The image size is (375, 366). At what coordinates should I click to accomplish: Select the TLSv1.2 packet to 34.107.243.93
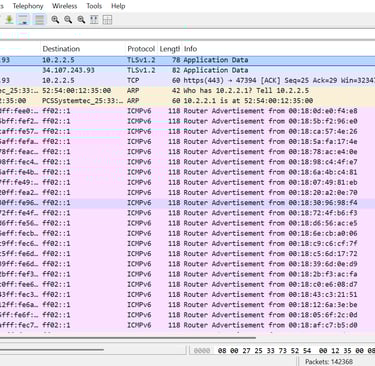pos(187,70)
